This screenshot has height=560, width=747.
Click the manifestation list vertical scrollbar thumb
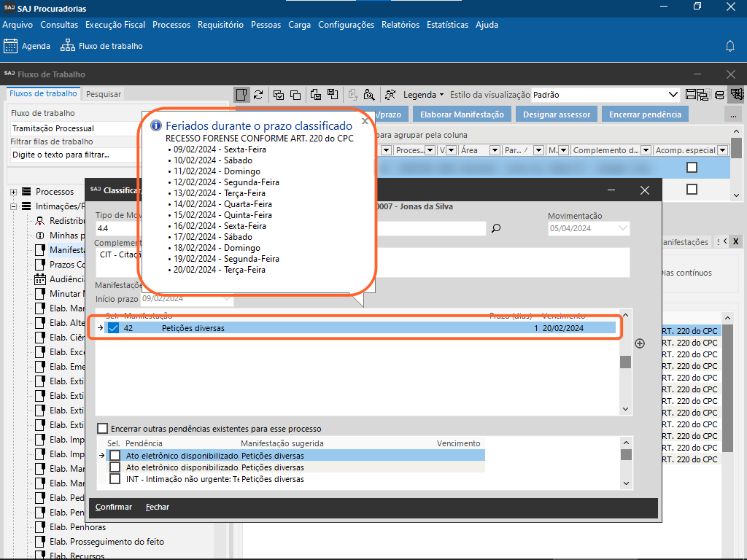(625, 362)
